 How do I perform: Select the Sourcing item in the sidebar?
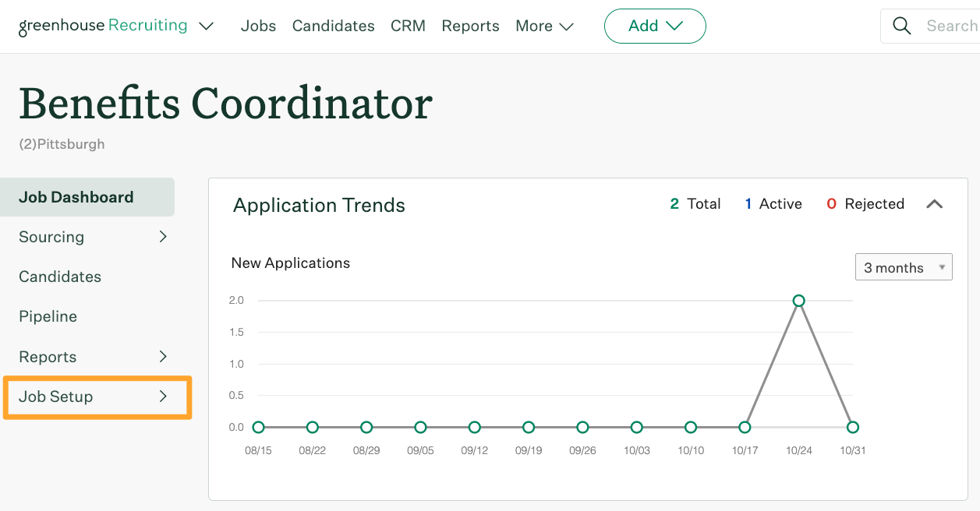51,237
